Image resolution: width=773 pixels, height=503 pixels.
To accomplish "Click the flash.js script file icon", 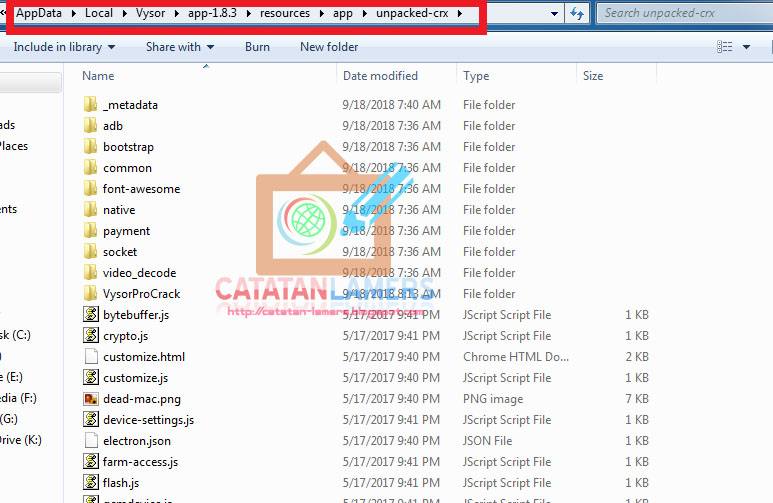I will pos(91,482).
